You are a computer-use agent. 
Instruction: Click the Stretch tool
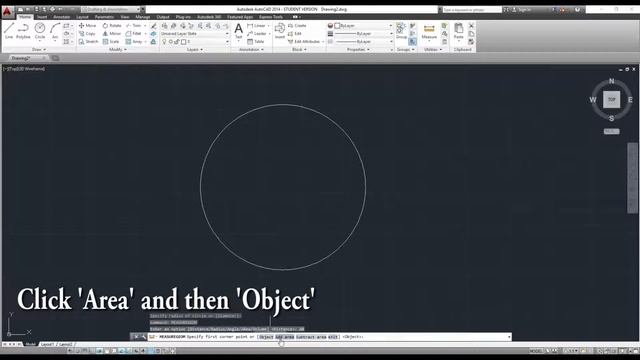(89, 42)
